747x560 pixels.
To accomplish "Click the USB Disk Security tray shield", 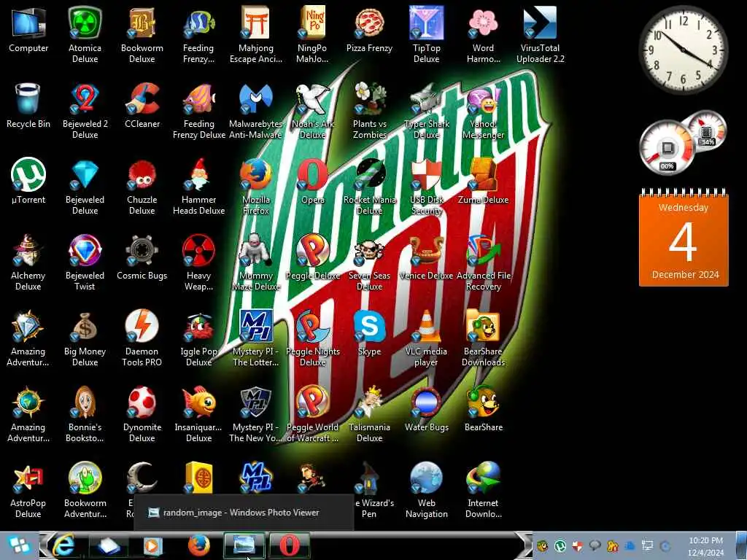I will click(x=578, y=545).
